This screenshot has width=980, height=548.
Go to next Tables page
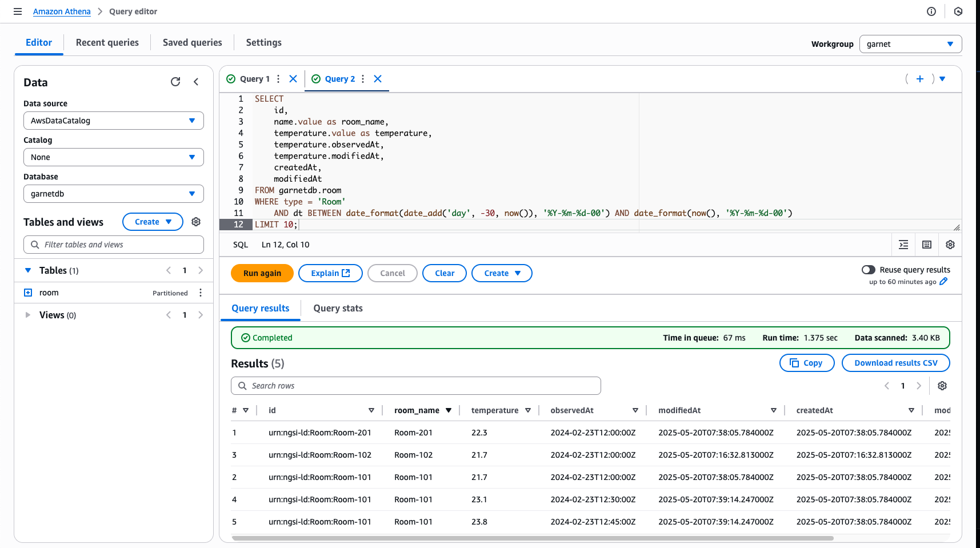click(201, 270)
